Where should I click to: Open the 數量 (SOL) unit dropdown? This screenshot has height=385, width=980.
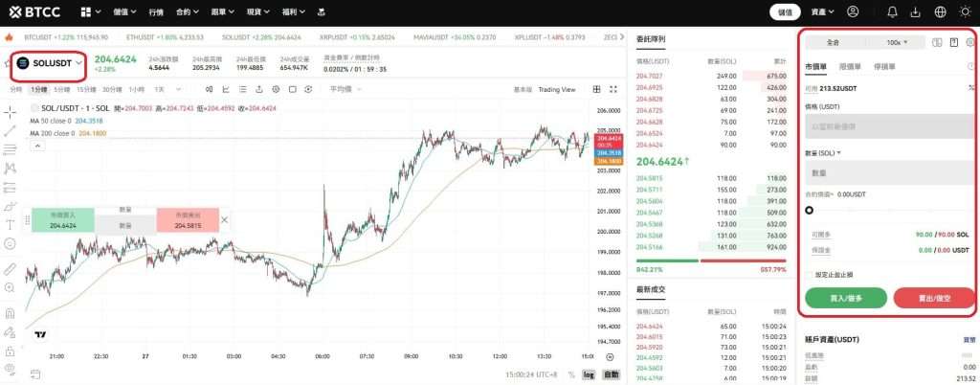tap(822, 152)
